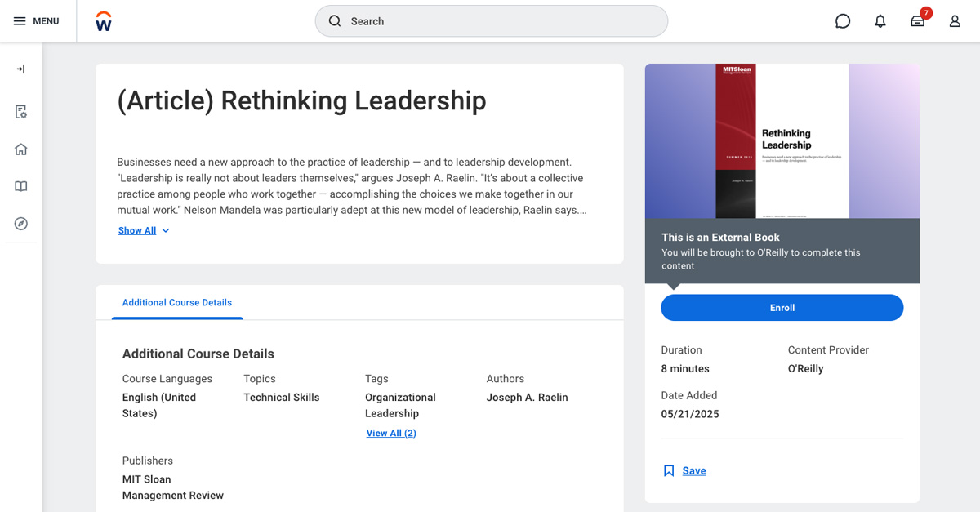980x512 pixels.
Task: Open the hamburger MENU button
Action: point(36,21)
